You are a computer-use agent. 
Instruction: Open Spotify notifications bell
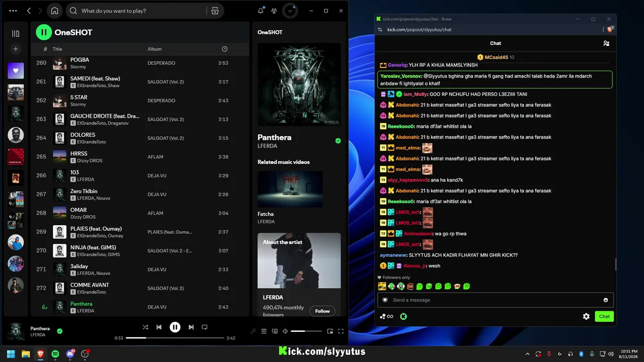point(261,11)
